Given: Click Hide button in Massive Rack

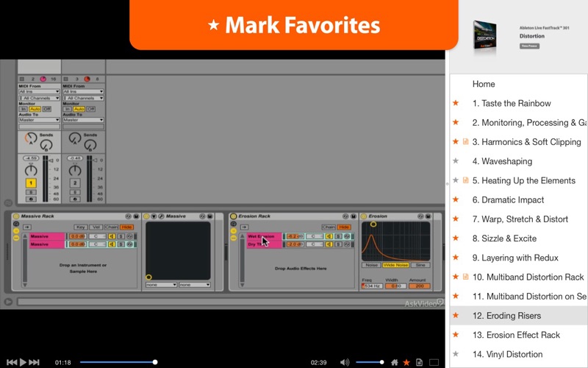Looking at the screenshot, I should click(x=126, y=227).
